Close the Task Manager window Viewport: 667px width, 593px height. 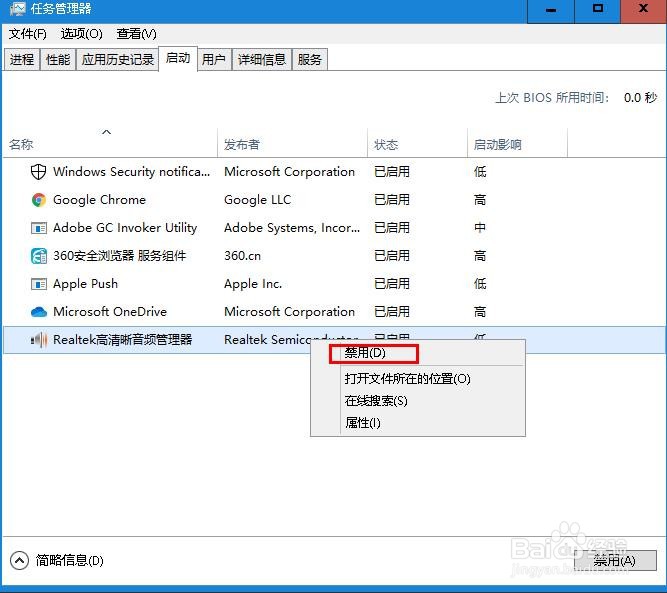[x=644, y=11]
